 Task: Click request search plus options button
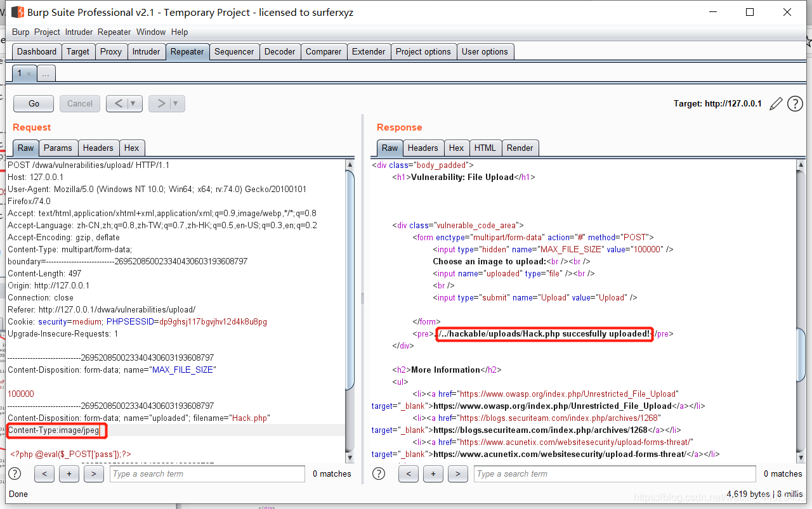point(69,474)
